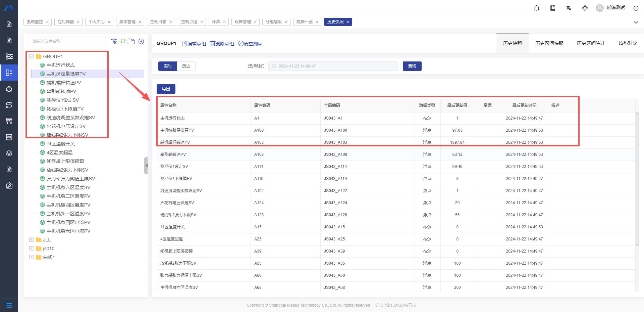The width and height of the screenshot is (644, 312).
Task: Toggle sidebar menu icon at bottom left
Action: coord(9,305)
